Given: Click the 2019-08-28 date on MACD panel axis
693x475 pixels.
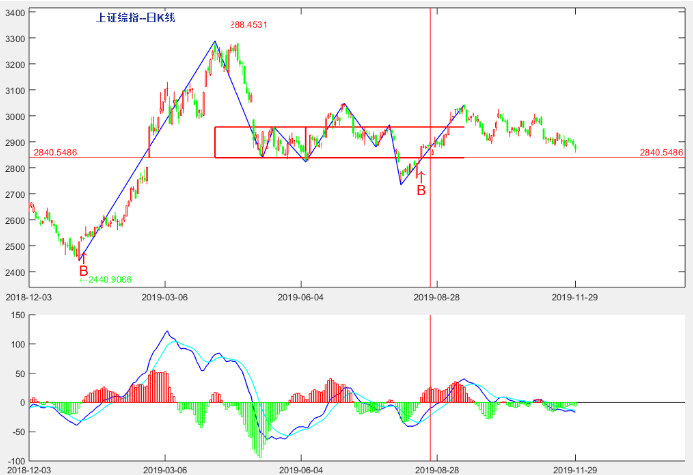Looking at the screenshot, I should point(436,468).
